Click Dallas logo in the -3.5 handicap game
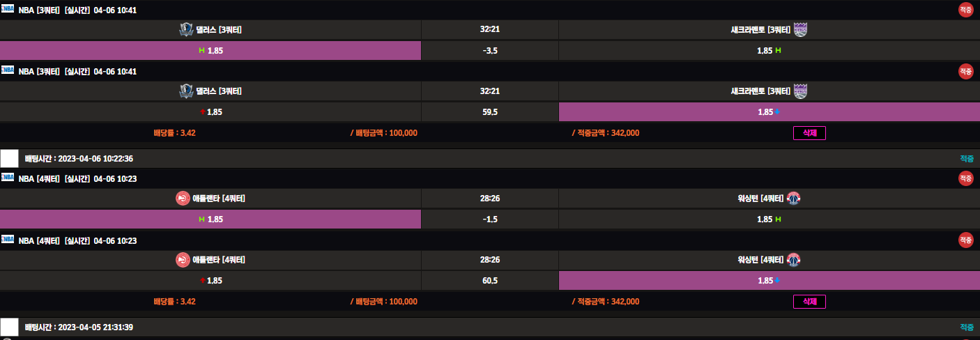 [186, 29]
